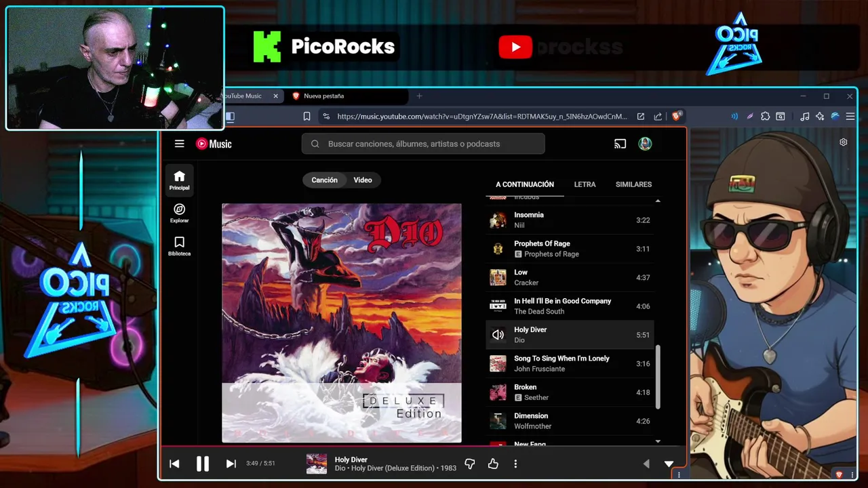Click the browser address bar URL
Viewport: 868px width, 488px height.
click(481, 116)
